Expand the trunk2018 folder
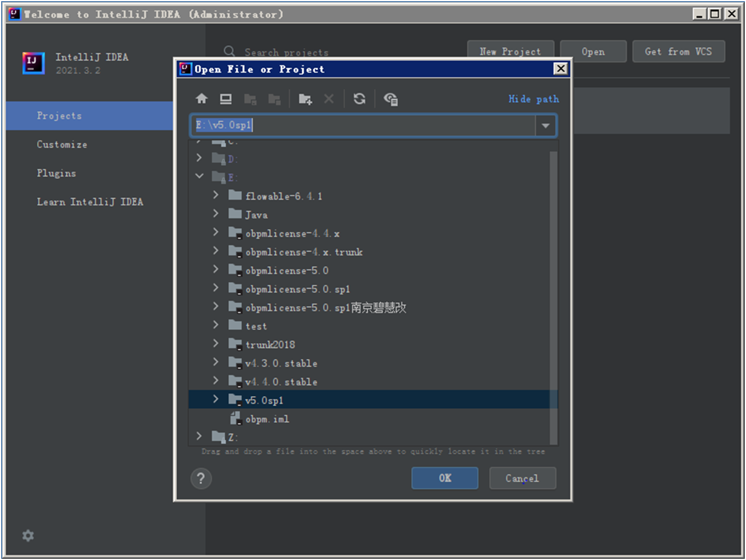746x560 pixels. (216, 344)
